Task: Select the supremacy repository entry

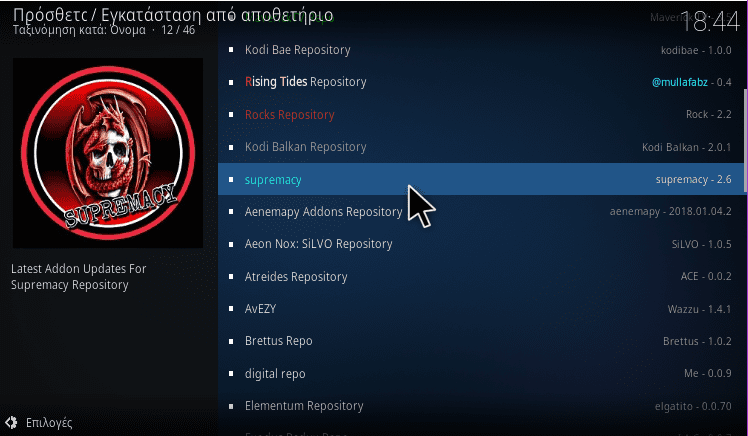Action: coord(481,179)
